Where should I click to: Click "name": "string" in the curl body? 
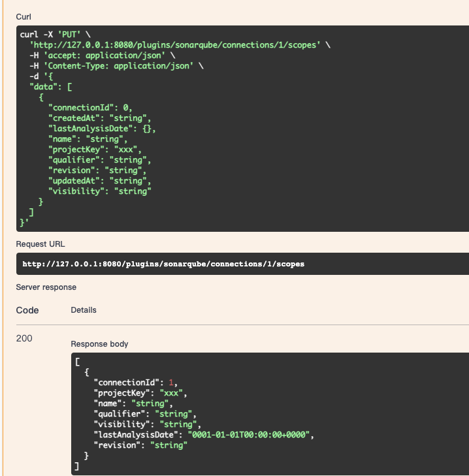[x=88, y=139]
